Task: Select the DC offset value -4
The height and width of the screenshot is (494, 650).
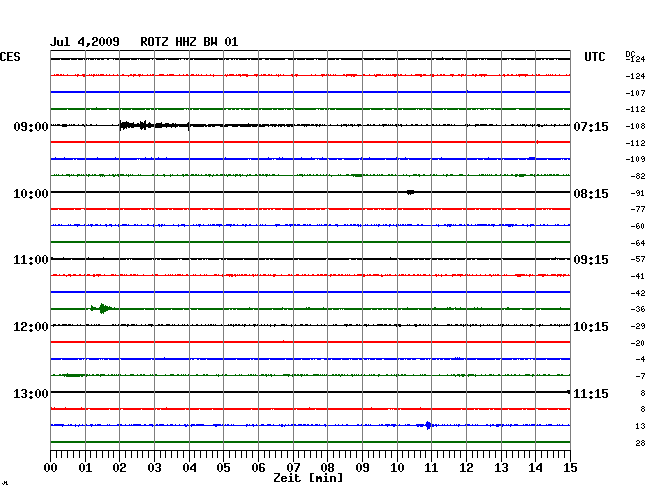Action: coord(640,359)
